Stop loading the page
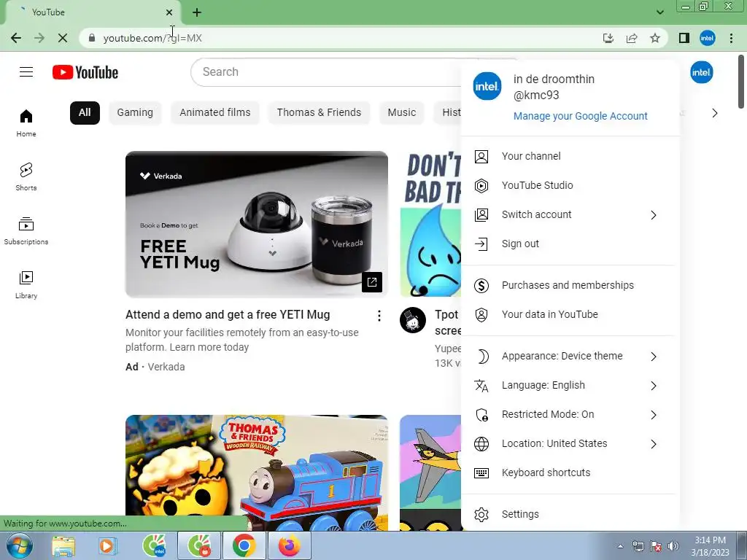The width and height of the screenshot is (747, 560). pos(63,38)
